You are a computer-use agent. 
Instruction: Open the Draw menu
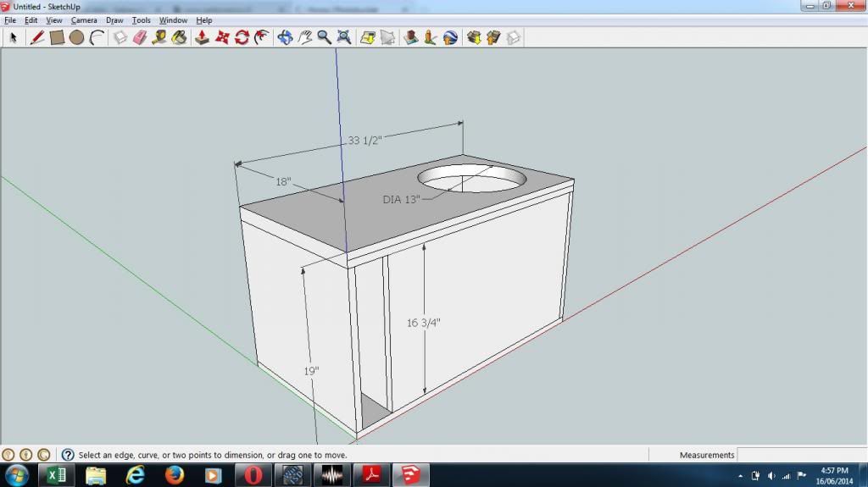pos(114,20)
